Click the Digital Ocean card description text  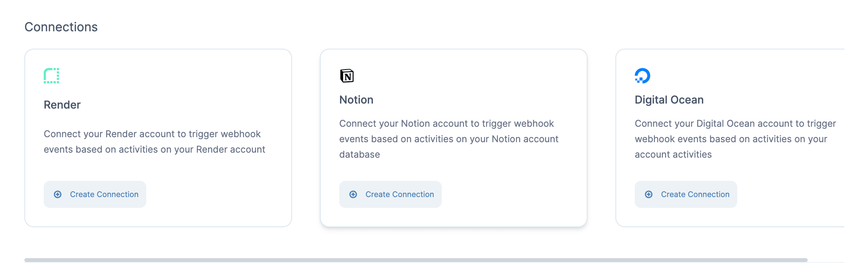click(735, 139)
